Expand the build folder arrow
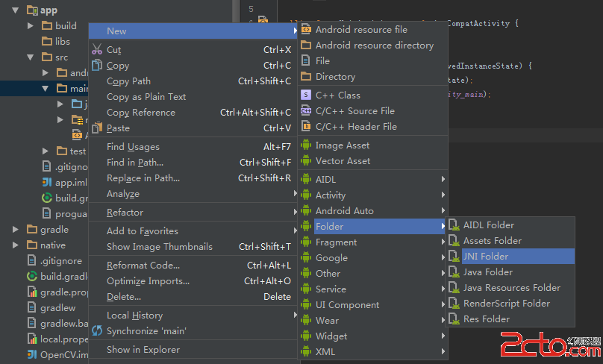 tap(31, 25)
